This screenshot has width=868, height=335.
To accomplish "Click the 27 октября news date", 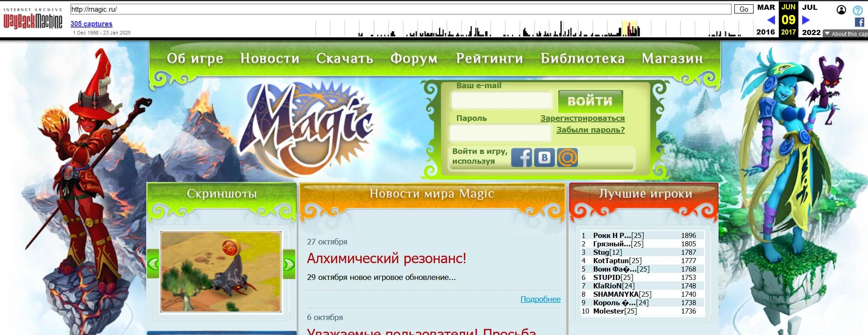I will pyautogui.click(x=327, y=242).
